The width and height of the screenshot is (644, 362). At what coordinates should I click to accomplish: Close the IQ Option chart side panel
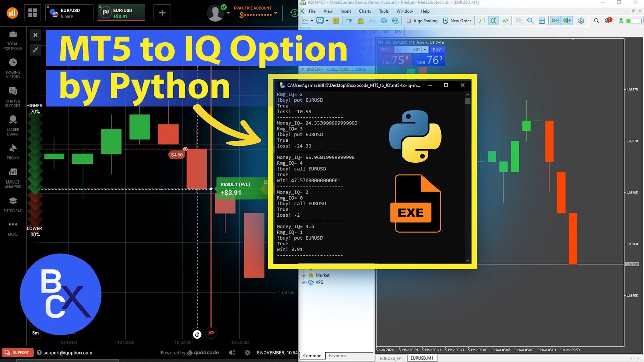[35, 35]
